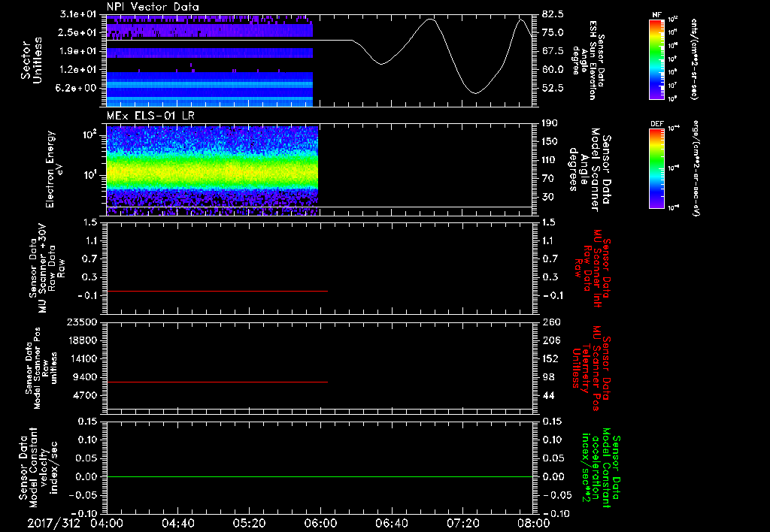
Task: Select the 44 telemetry tick value
Action: 548,395
